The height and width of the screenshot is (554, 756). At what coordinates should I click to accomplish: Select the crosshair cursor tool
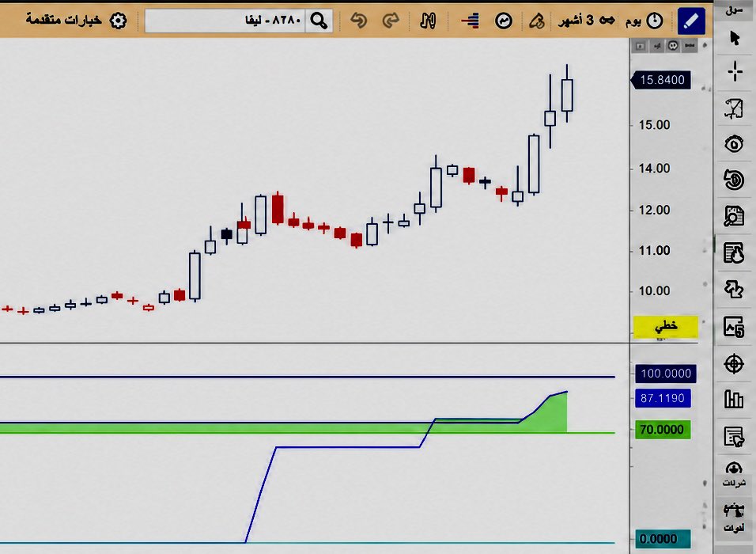click(735, 71)
